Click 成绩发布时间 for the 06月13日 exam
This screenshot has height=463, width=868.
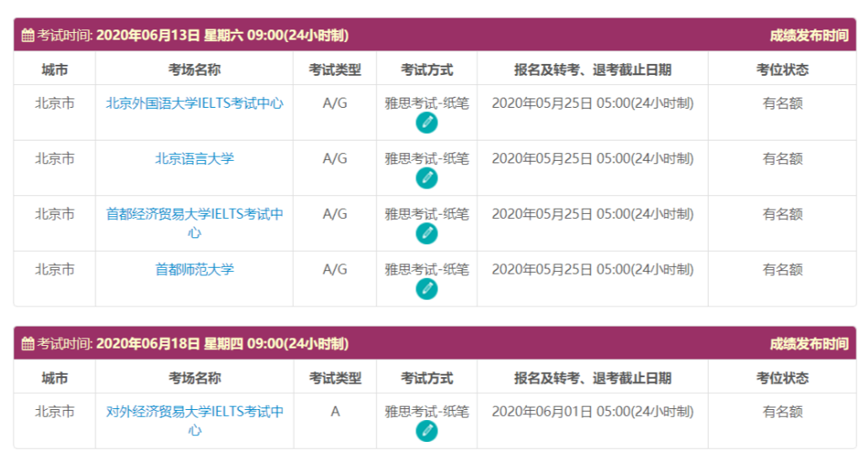click(808, 35)
